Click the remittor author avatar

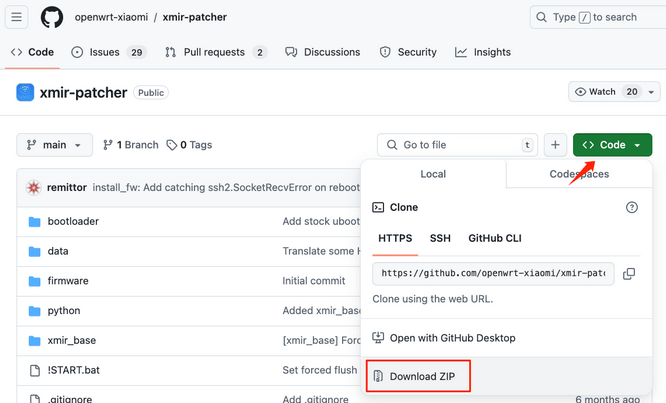point(34,187)
